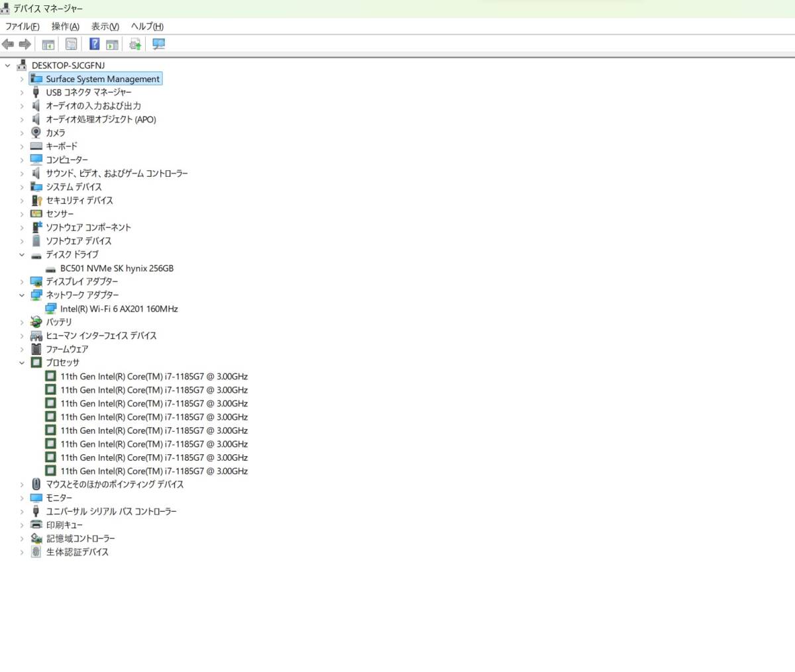The height and width of the screenshot is (672, 795).
Task: Select the Surface System Management item
Action: pos(103,79)
